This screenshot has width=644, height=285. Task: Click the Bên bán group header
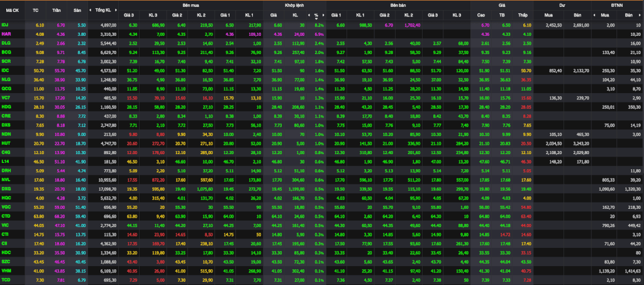click(x=398, y=5)
